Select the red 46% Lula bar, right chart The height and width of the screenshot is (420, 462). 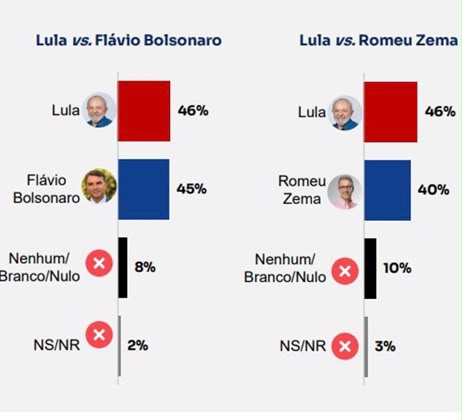coord(390,112)
